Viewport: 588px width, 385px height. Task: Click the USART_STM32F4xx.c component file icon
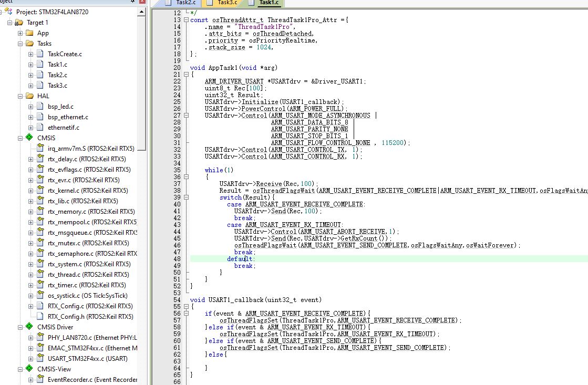40,358
